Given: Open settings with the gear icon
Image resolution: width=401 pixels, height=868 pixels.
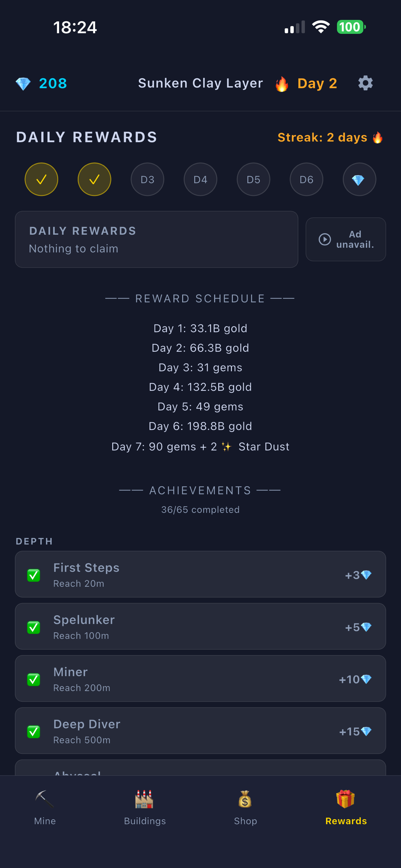Looking at the screenshot, I should point(365,83).
